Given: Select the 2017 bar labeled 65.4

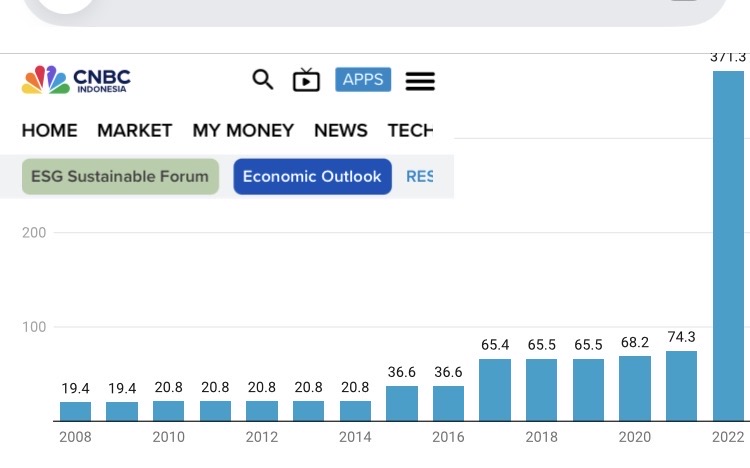Looking at the screenshot, I should point(495,390).
